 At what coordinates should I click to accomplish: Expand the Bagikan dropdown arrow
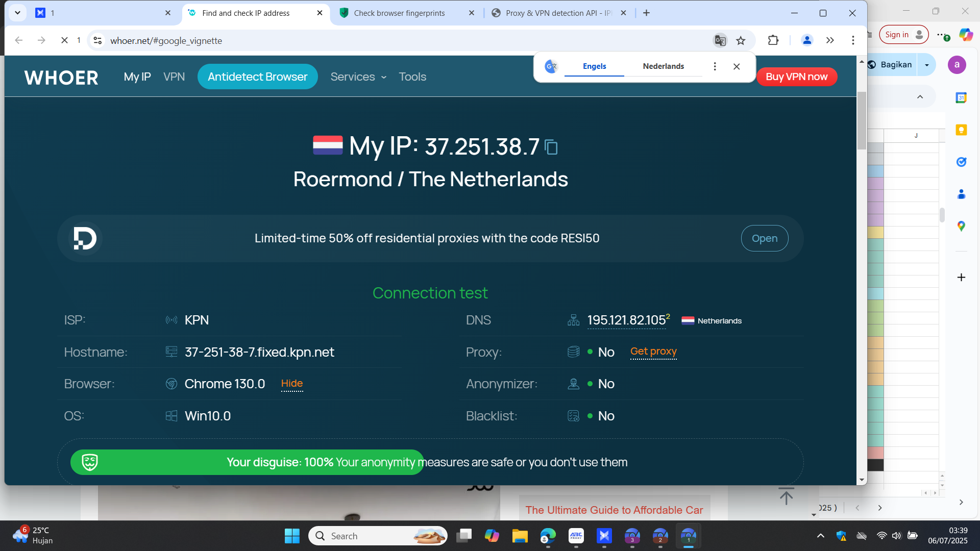[926, 65]
